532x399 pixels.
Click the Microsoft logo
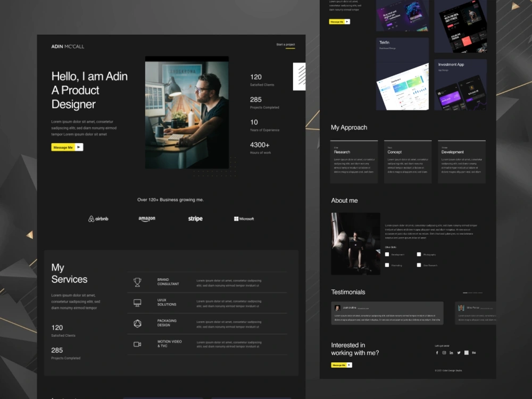pos(244,219)
